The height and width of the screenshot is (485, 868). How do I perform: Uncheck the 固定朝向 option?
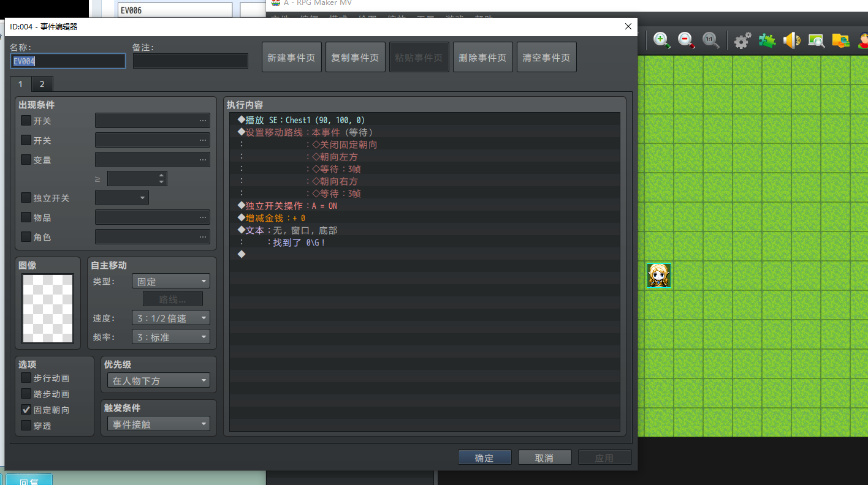pyautogui.click(x=26, y=410)
